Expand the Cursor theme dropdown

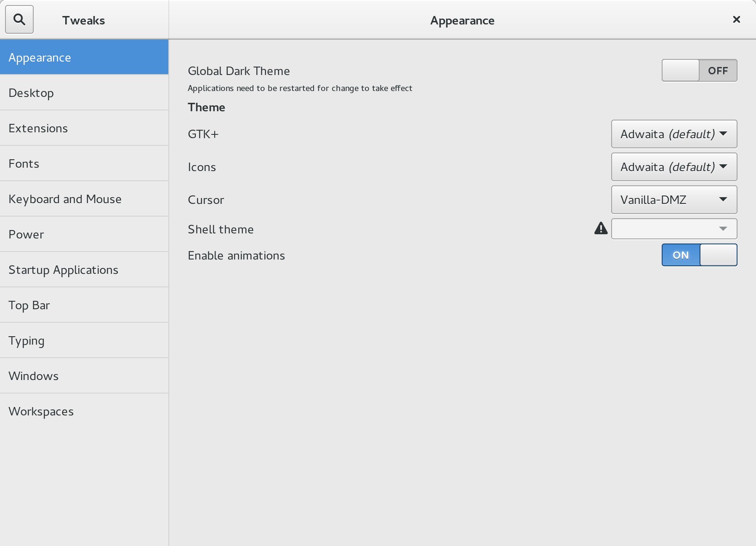(x=674, y=200)
